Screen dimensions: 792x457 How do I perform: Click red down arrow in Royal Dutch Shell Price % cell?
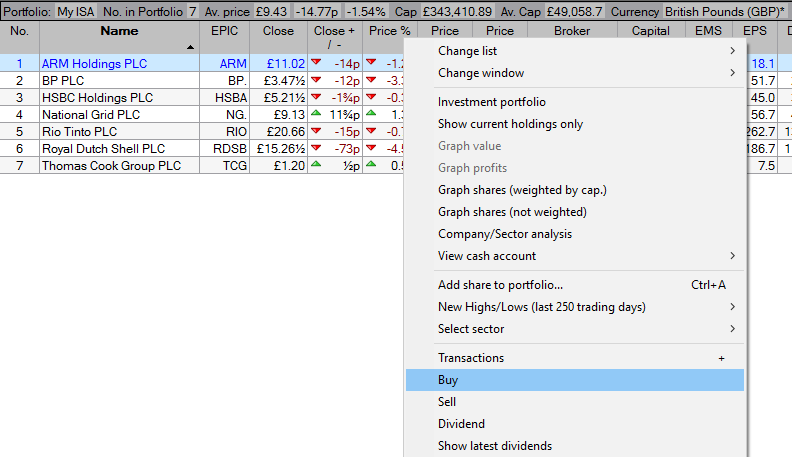pyautogui.click(x=372, y=148)
